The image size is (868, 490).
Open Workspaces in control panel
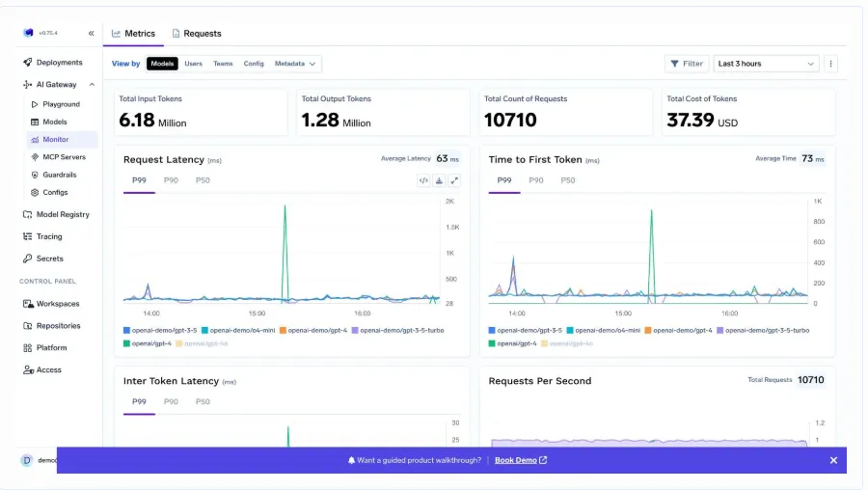click(x=51, y=304)
